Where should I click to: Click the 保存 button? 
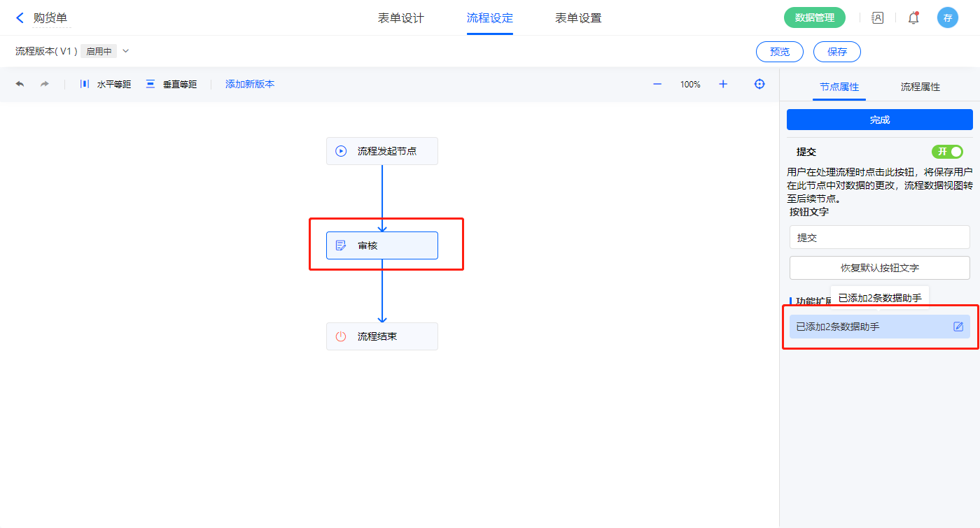836,52
